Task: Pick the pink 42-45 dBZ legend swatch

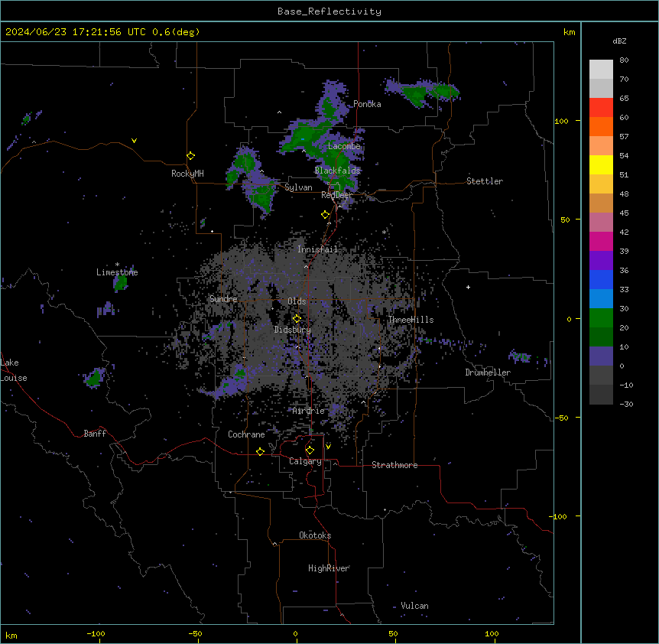Action: [x=601, y=223]
